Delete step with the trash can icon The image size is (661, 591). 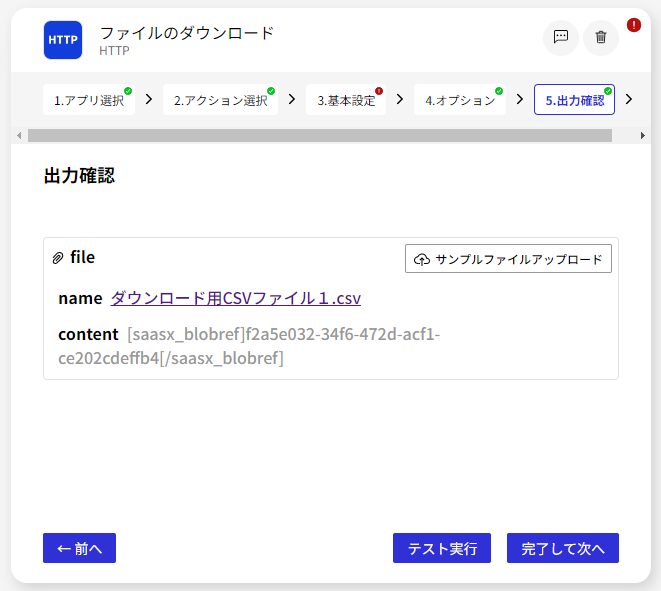point(601,38)
